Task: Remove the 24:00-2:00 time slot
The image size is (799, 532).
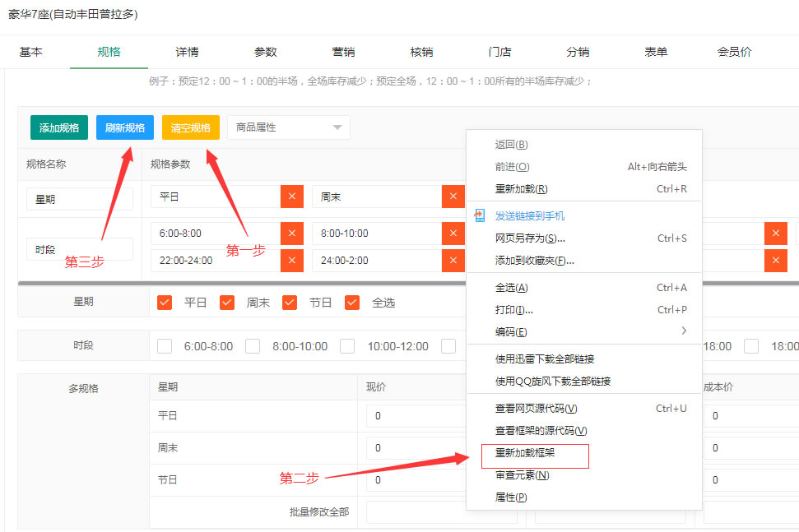Action: click(x=453, y=261)
